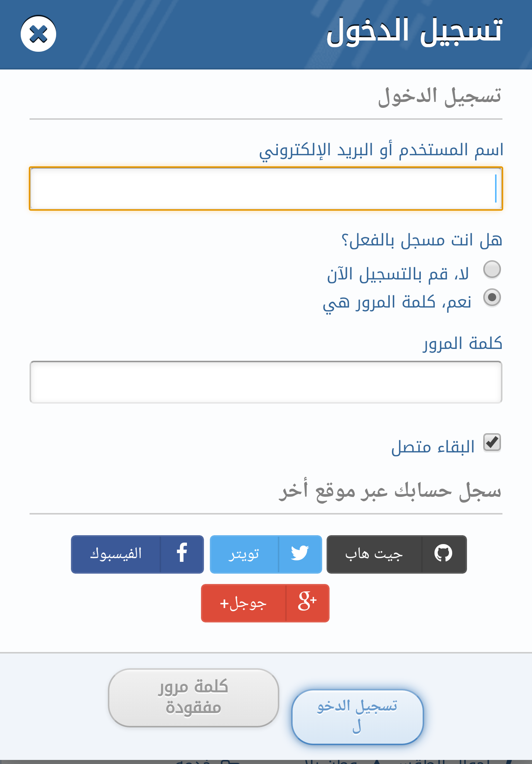Click the 'البقاء متصل' label text

tap(433, 447)
